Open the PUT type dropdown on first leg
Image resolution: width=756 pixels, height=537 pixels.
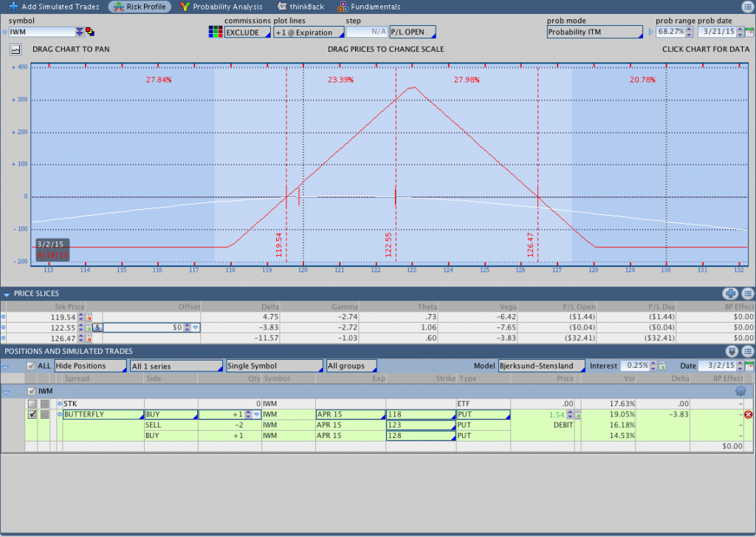coord(483,414)
